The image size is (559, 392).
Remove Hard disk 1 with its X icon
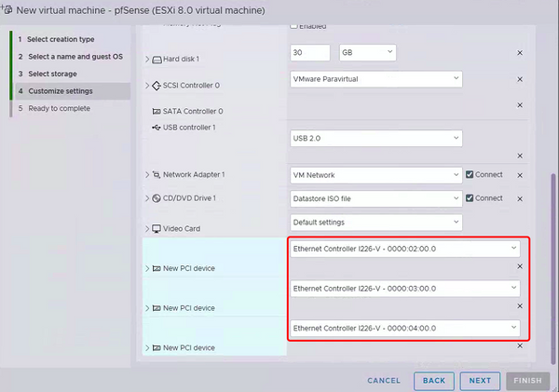520,53
